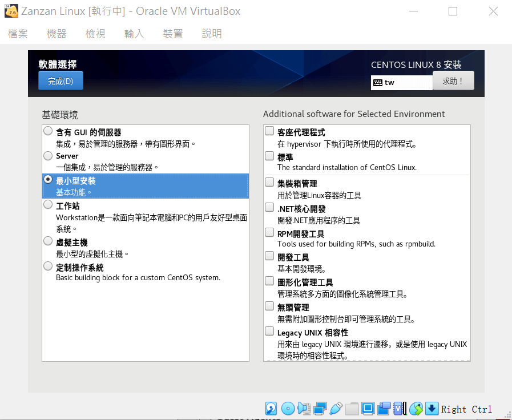The height and width of the screenshot is (420, 512).
Task: Enable '圖形化管理工具' add-on
Action: (x=269, y=281)
